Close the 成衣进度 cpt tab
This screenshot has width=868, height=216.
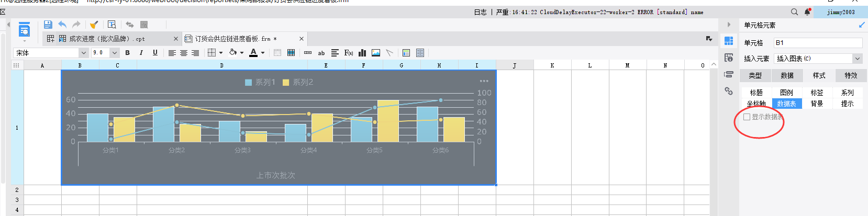click(x=176, y=39)
